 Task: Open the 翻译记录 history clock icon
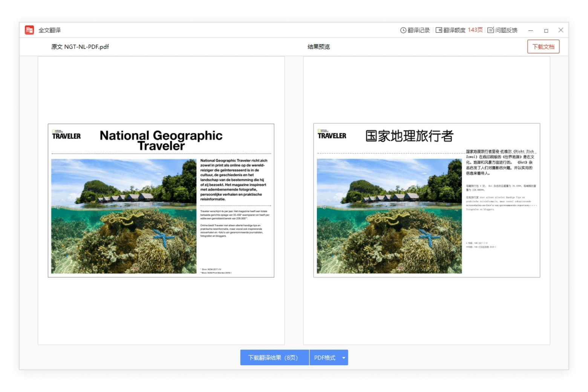403,30
